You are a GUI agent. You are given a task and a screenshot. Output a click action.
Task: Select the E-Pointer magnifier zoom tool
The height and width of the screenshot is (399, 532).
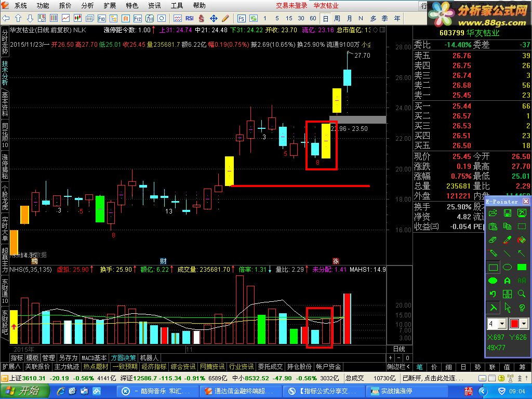click(522, 294)
